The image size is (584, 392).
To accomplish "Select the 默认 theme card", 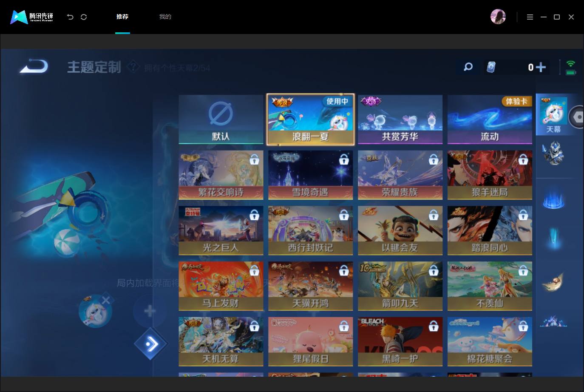I will 221,119.
